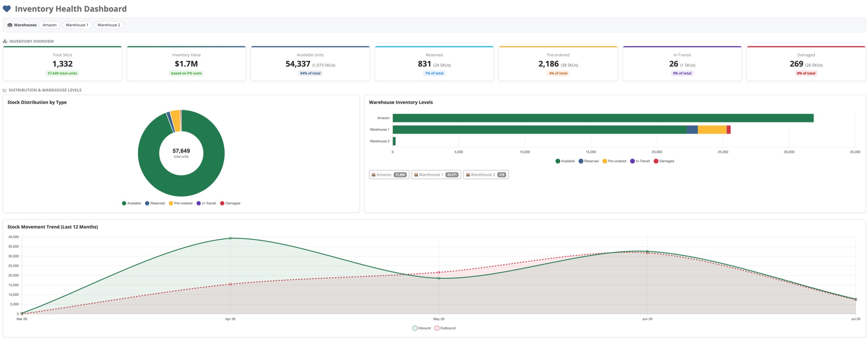
Task: Open the Inventory Value card
Action: coord(186,64)
